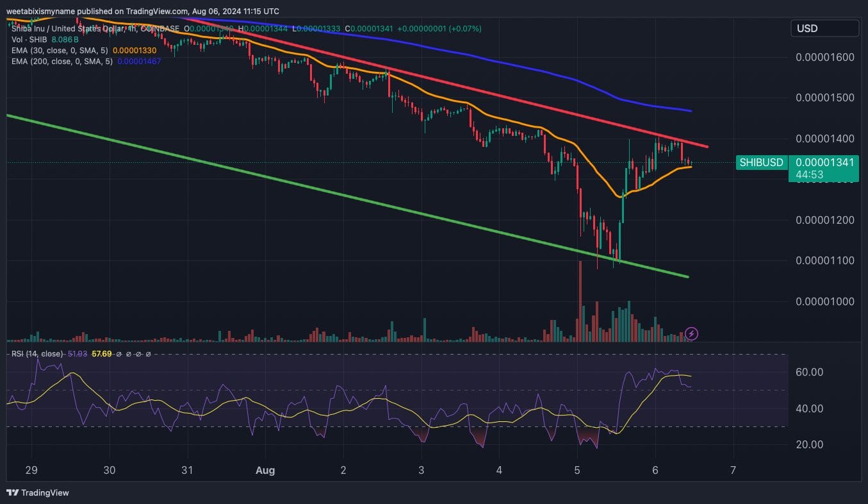Click the EMA 200 value 0.00001467
Screen dimensions: 868x504
(x=139, y=61)
